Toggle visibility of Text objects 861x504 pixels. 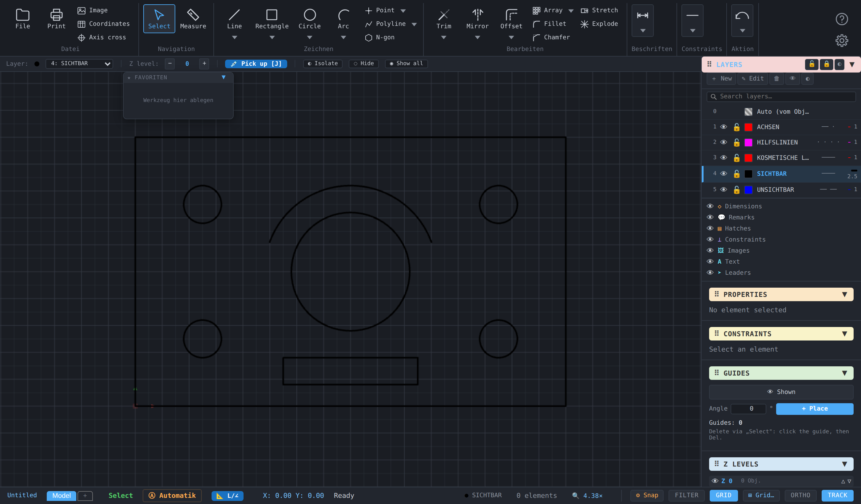pos(710,262)
